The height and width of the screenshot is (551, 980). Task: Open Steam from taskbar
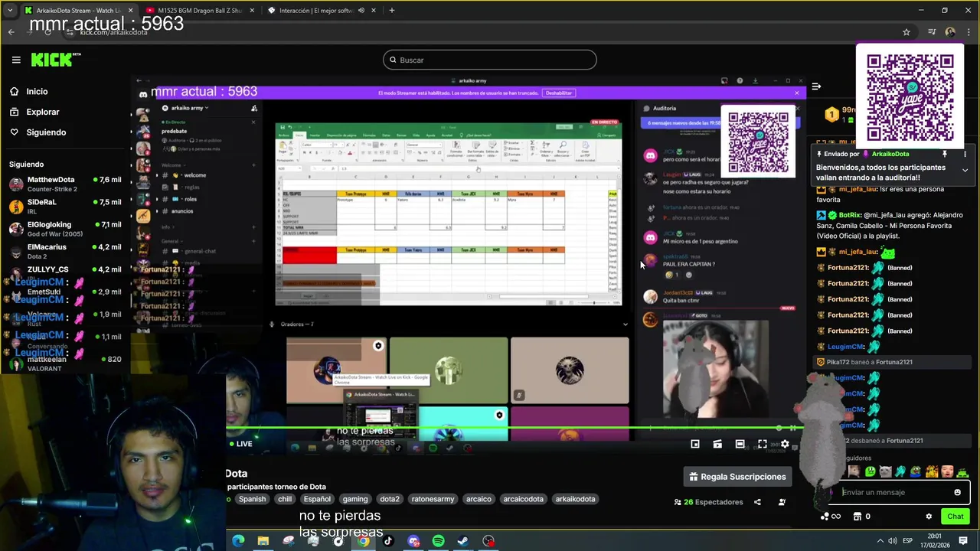[463, 541]
